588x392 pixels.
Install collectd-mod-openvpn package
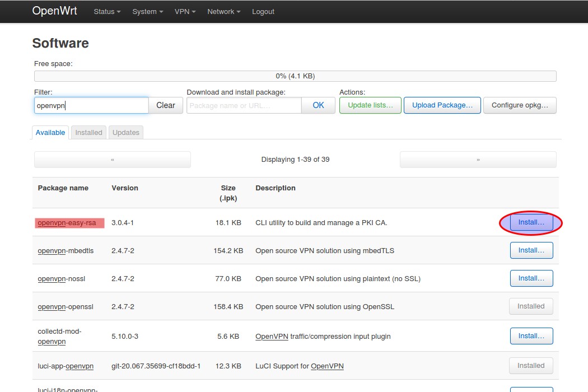[x=531, y=336]
